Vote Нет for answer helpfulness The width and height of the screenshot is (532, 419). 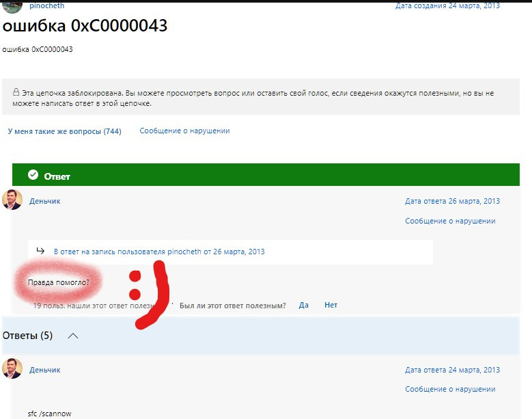pos(331,305)
